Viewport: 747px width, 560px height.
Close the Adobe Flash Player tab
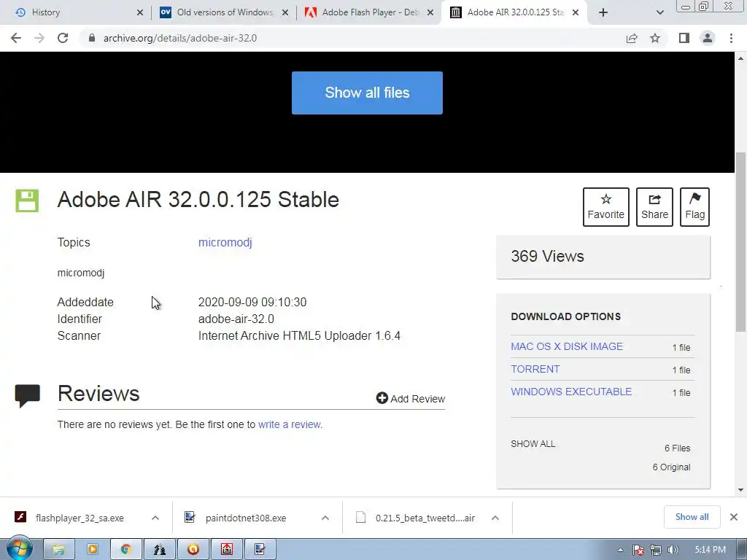(x=430, y=13)
